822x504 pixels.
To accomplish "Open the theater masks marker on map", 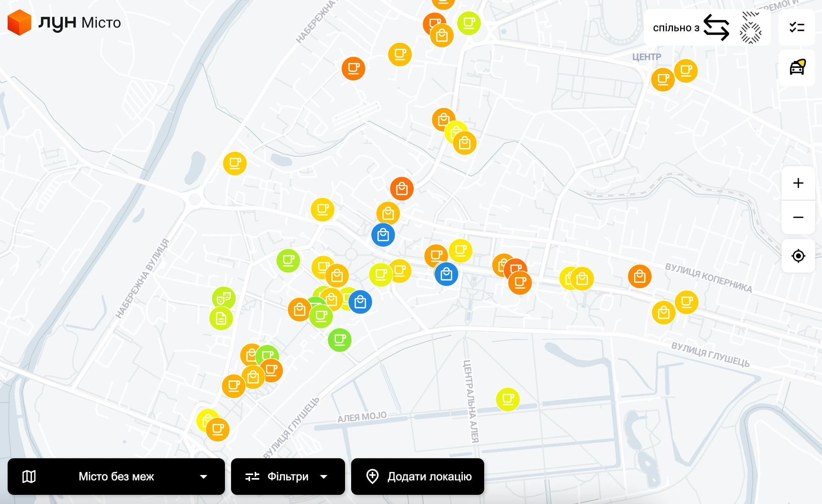I will [224, 298].
